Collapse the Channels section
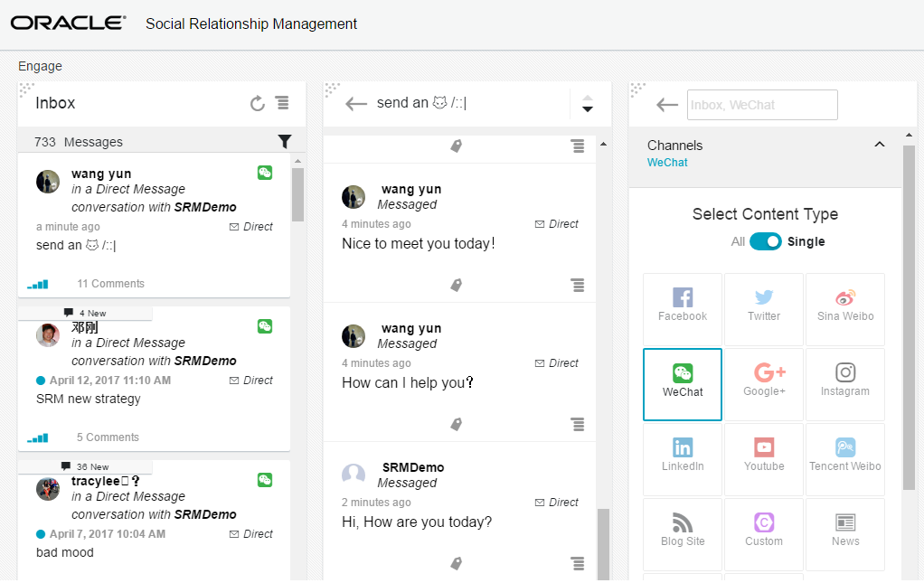The height and width of the screenshot is (583, 924). coord(879,144)
